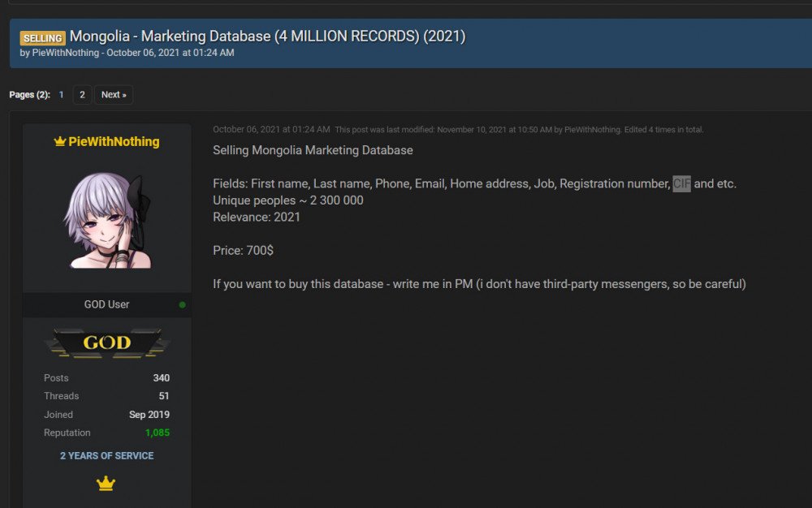Screen dimensions: 812x508
Task: Open PieWithNothing profile from sidebar username
Action: 114,142
